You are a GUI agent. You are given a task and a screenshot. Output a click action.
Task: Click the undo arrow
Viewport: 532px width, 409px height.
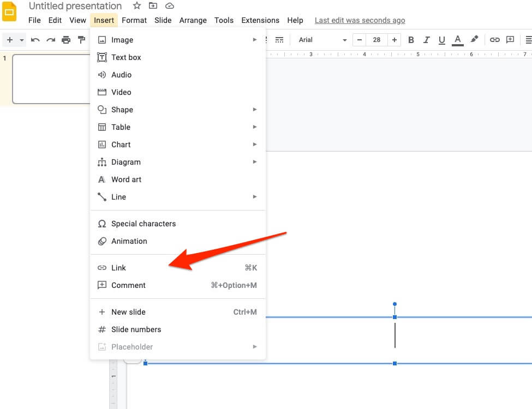(x=35, y=40)
